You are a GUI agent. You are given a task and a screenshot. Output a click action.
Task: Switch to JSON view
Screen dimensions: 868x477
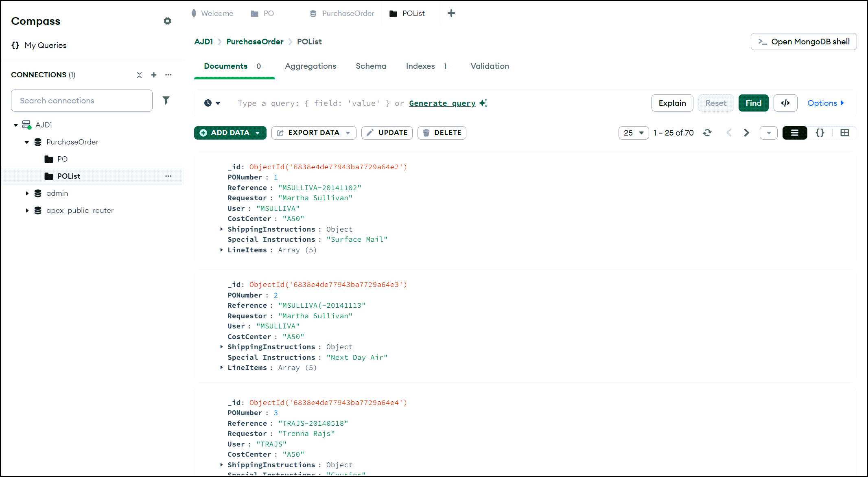pos(820,133)
